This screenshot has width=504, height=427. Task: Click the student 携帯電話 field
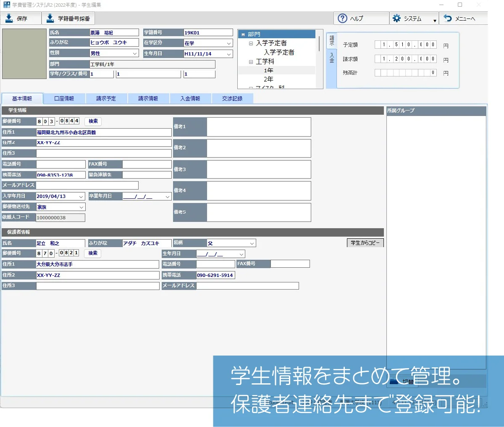point(61,175)
